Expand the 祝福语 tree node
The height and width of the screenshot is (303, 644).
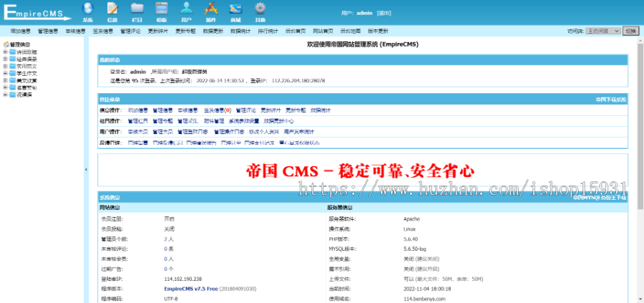pyautogui.click(x=5, y=95)
